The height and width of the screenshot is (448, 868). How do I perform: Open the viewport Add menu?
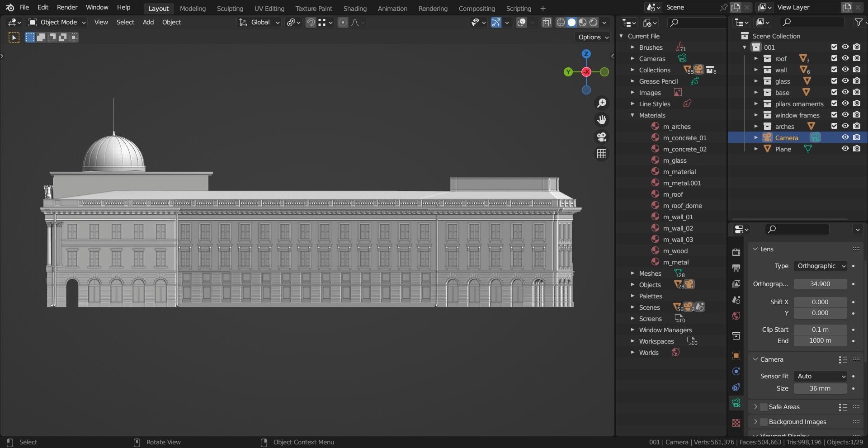click(x=148, y=22)
